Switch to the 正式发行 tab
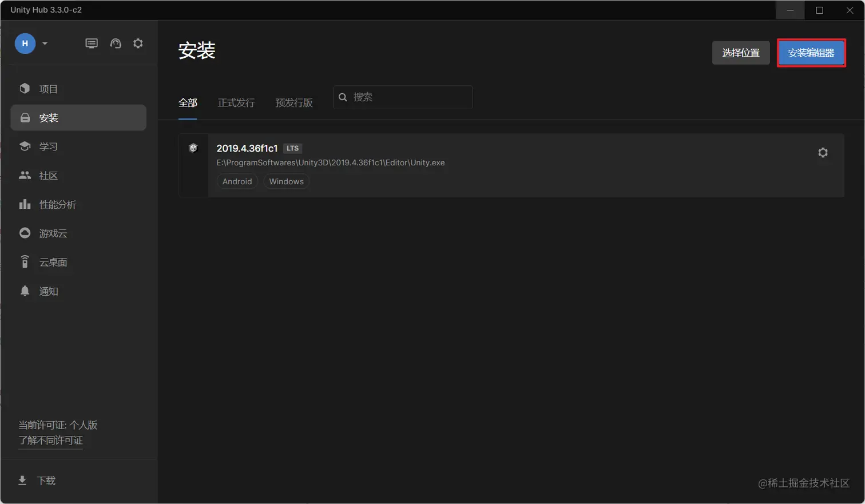The image size is (865, 504). pos(236,102)
